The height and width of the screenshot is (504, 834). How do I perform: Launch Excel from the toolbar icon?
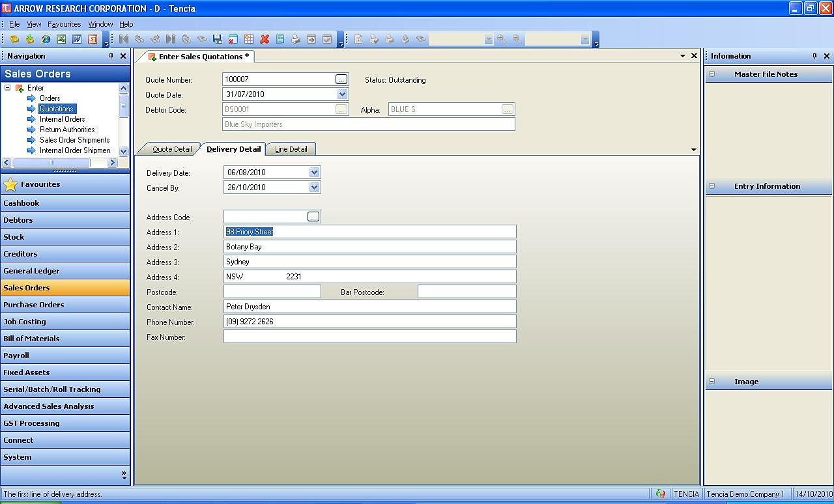[x=61, y=39]
